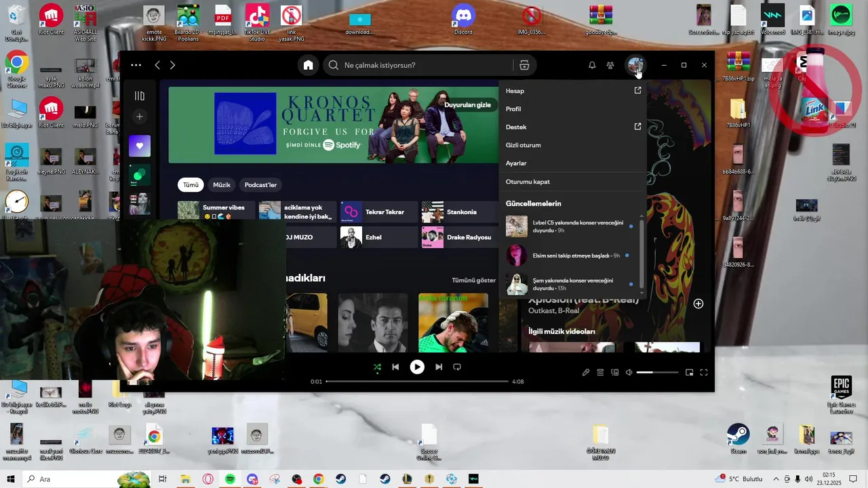Open the TikTok LIVE Studio desktop shortcut
The width and height of the screenshot is (868, 488).
pos(257,23)
